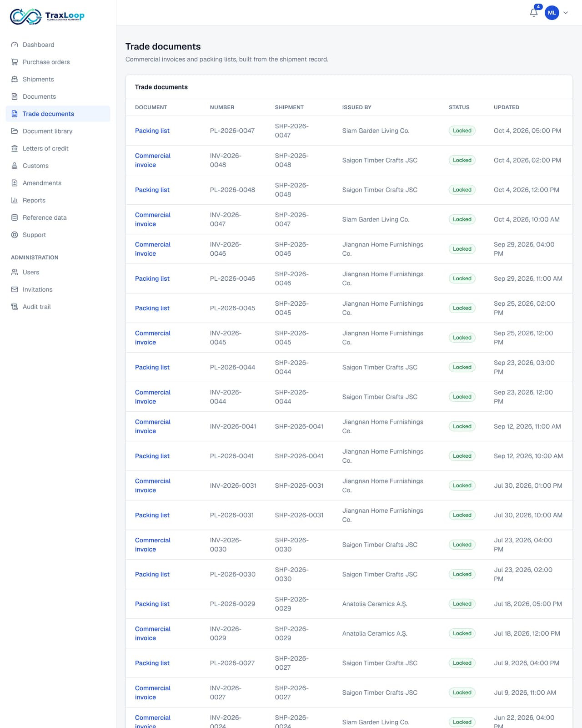Click the Shipments icon in sidebar
The image size is (582, 728).
(x=15, y=79)
